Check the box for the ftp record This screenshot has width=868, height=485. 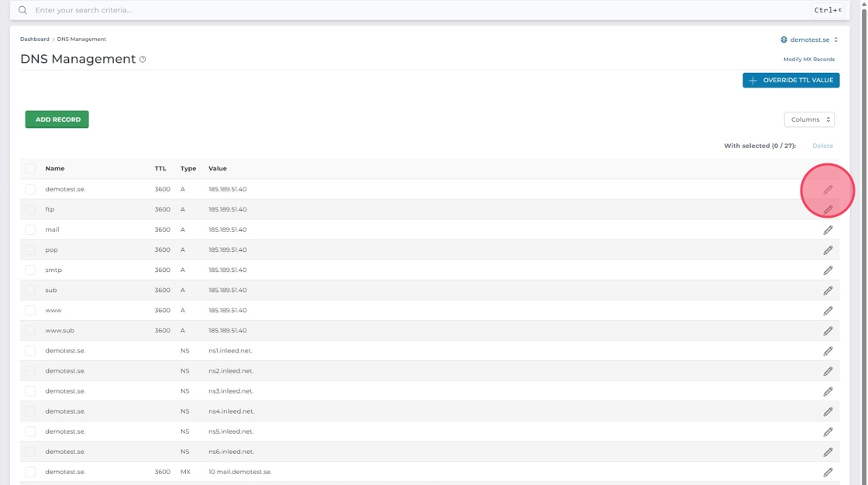click(30, 209)
